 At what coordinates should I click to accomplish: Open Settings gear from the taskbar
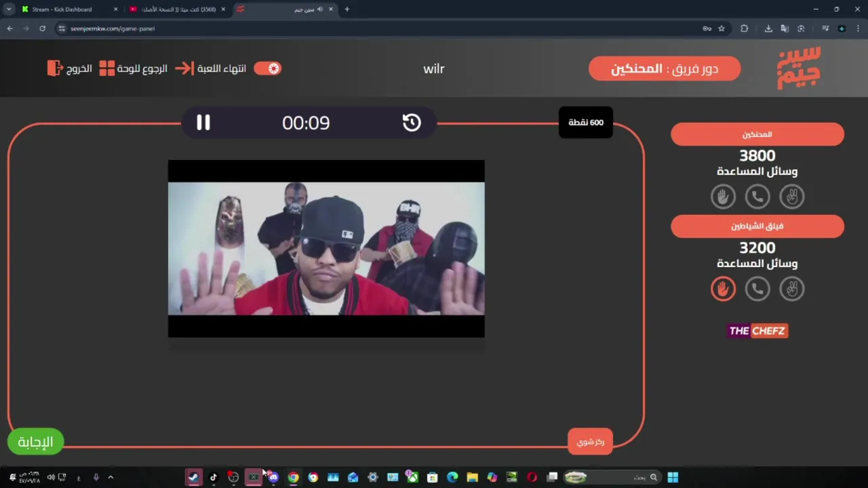point(372,477)
